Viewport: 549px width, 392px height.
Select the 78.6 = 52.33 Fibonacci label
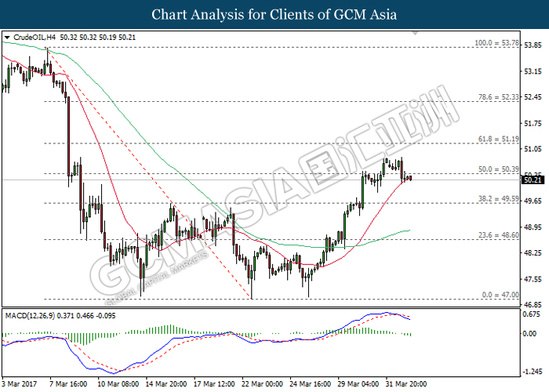[x=499, y=97]
